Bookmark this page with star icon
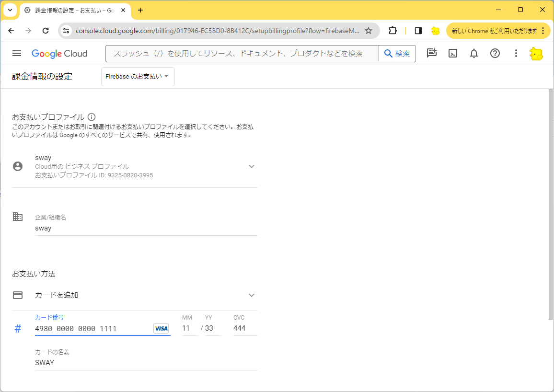Image resolution: width=554 pixels, height=392 pixels. (x=369, y=31)
